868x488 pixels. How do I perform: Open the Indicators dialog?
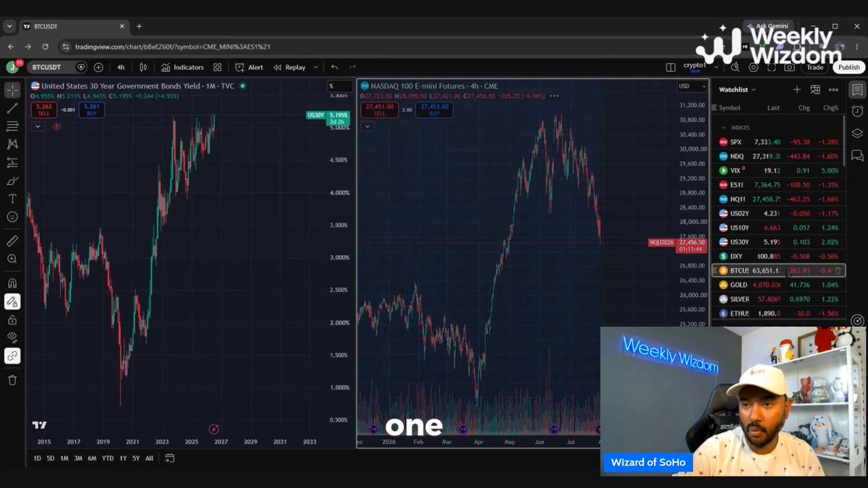[x=181, y=67]
